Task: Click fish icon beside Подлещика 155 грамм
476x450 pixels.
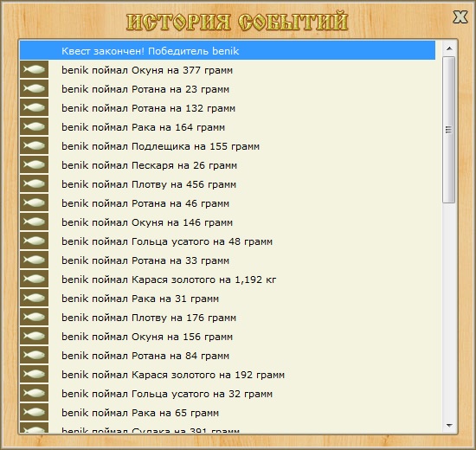Action: (34, 145)
